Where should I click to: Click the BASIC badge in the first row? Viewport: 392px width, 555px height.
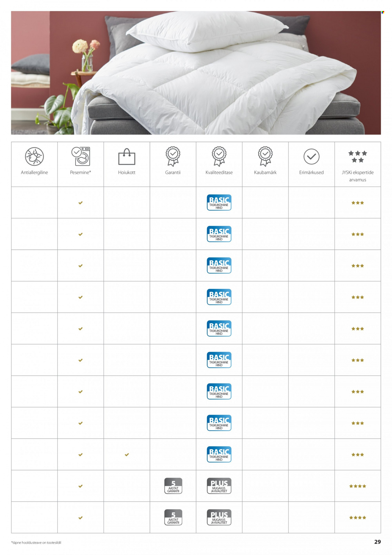tap(219, 202)
